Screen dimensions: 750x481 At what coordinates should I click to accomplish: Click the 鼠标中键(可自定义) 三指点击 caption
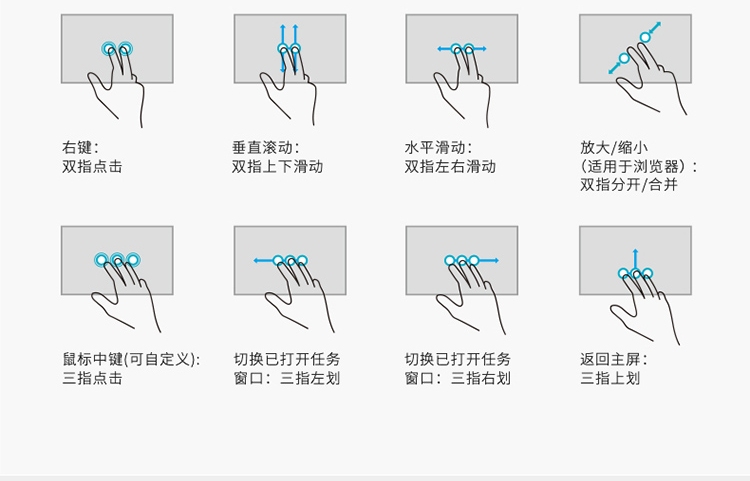(x=131, y=369)
